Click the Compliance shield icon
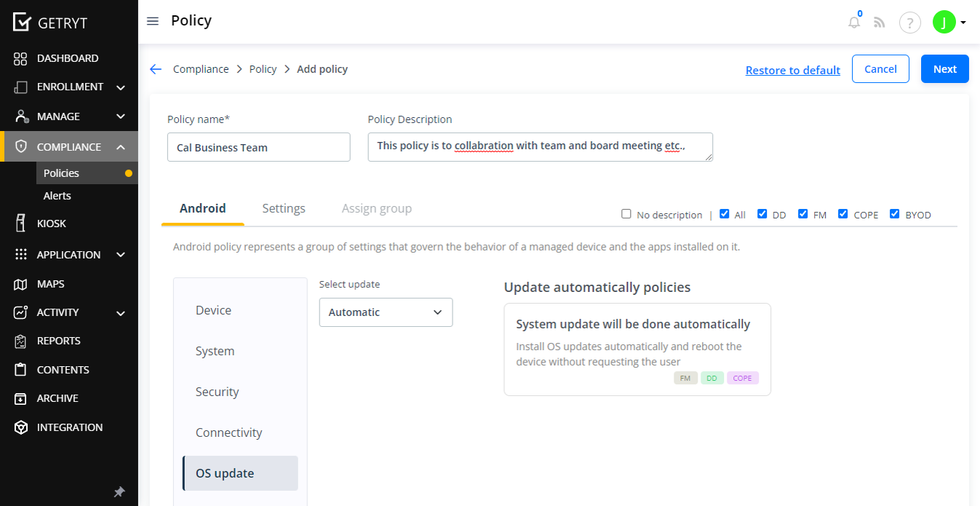 (21, 147)
